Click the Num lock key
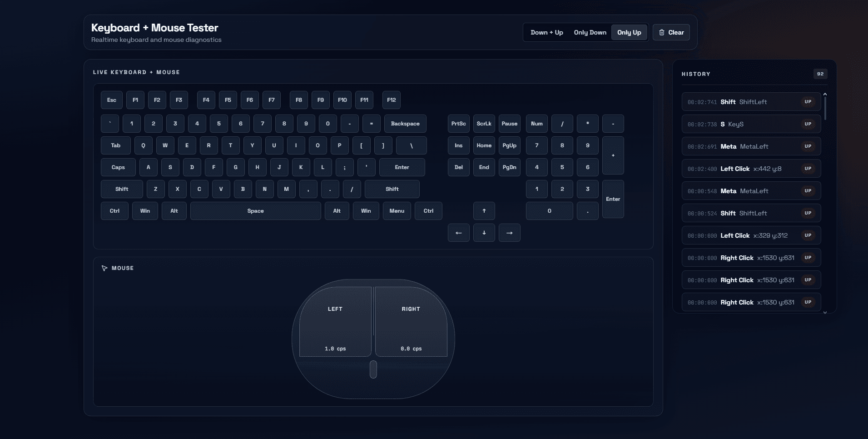Screen dimensions: 868x439 [537, 124]
